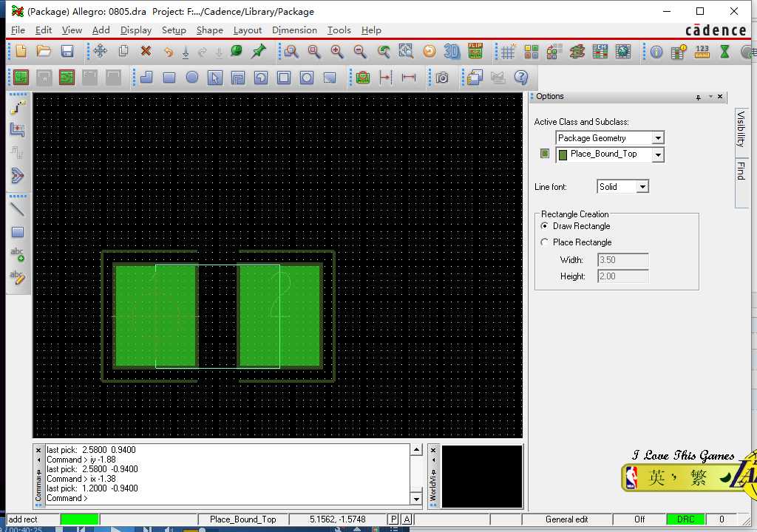Screen dimensions: 757x532
Task: Select the Shape Add Circle icon
Action: pos(192,78)
